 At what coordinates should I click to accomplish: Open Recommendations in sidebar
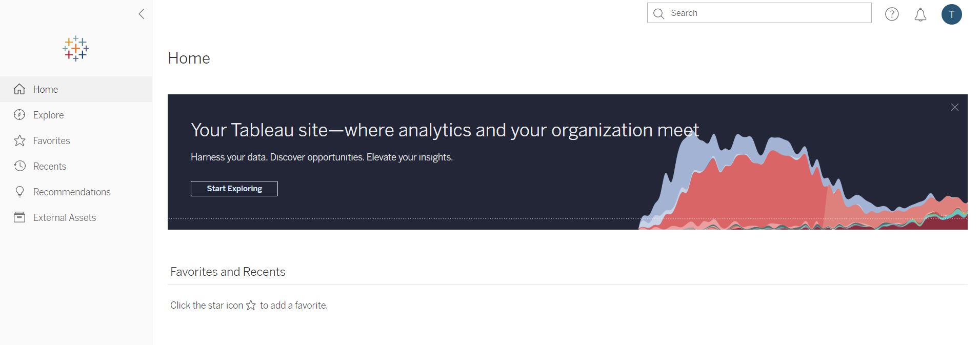tap(72, 192)
